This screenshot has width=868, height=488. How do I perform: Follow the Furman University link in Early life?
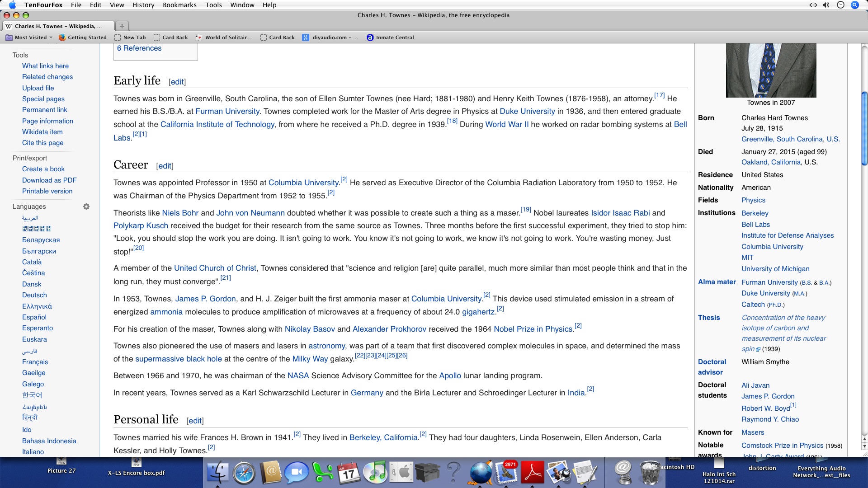click(x=227, y=111)
